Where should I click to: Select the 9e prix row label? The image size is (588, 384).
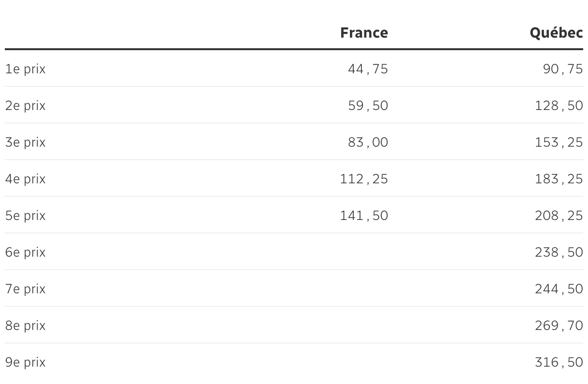click(x=26, y=362)
